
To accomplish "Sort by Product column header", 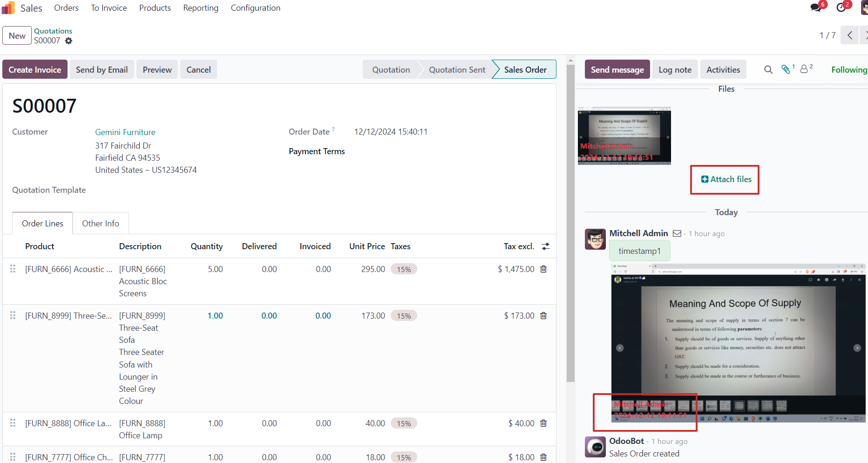I will point(40,246).
